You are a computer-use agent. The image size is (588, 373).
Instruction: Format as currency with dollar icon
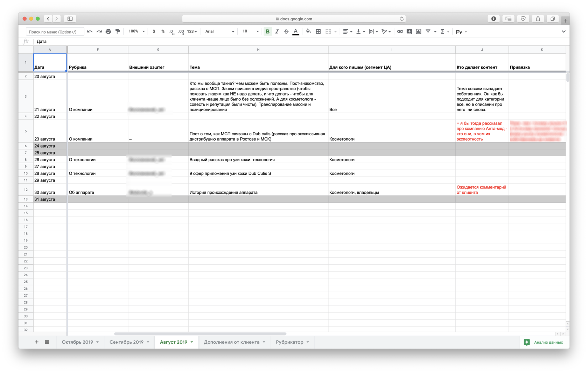[154, 31]
